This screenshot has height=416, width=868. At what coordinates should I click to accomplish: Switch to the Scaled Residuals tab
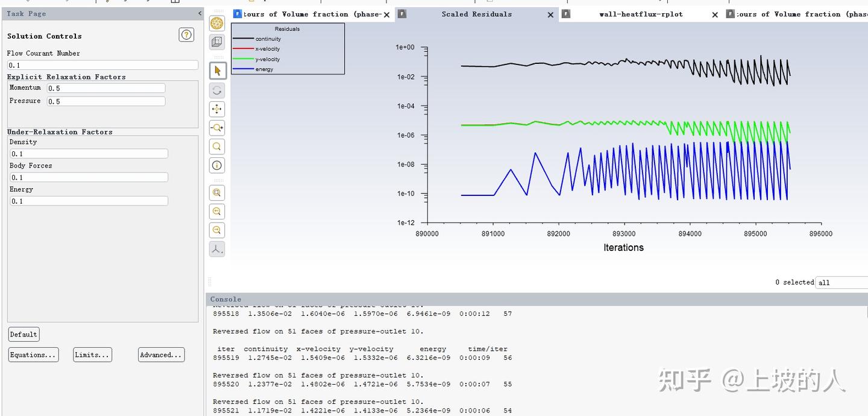(476, 14)
